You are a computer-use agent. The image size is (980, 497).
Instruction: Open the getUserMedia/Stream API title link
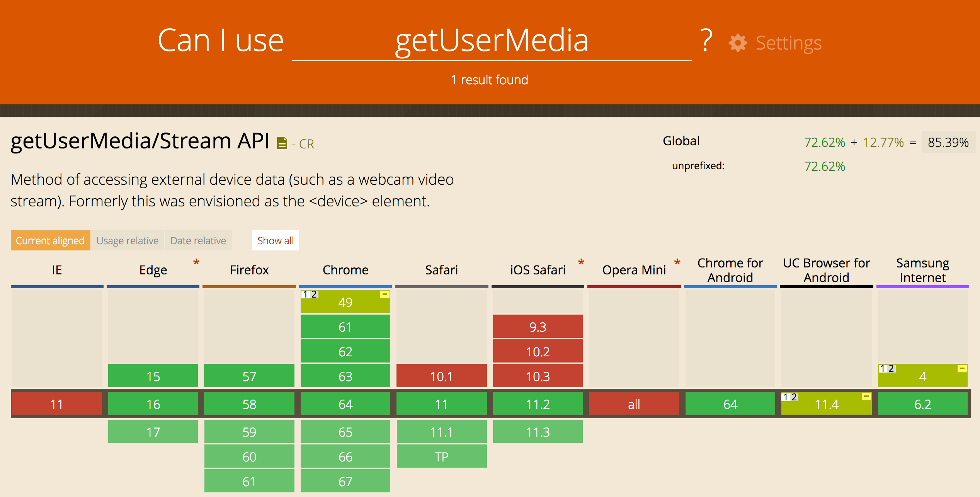point(140,141)
